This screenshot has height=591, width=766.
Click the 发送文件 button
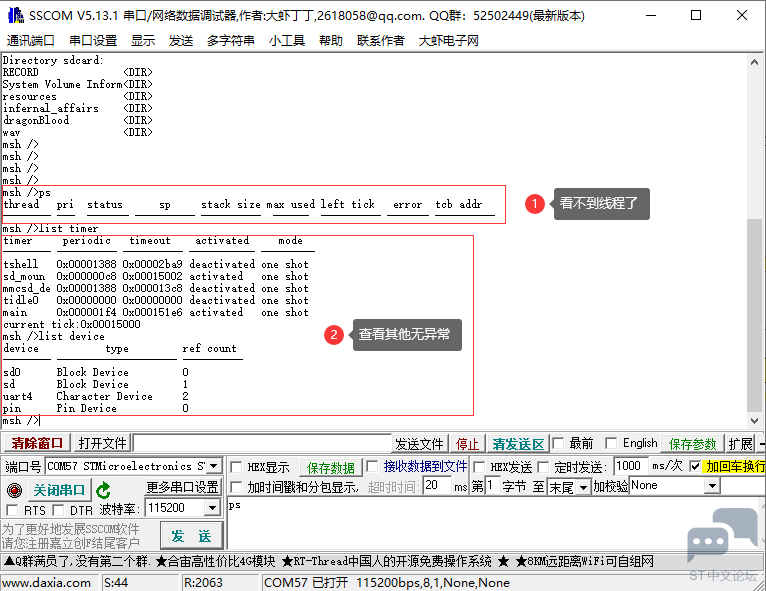419,444
